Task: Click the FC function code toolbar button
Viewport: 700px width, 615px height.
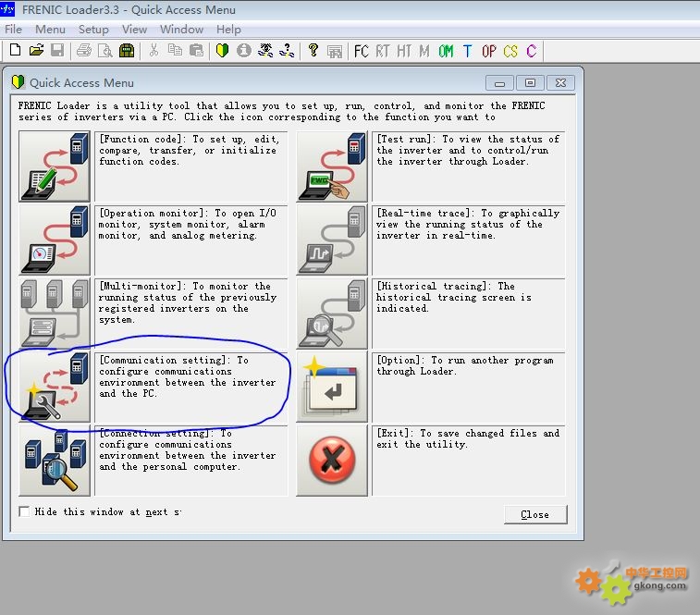Action: pos(362,52)
